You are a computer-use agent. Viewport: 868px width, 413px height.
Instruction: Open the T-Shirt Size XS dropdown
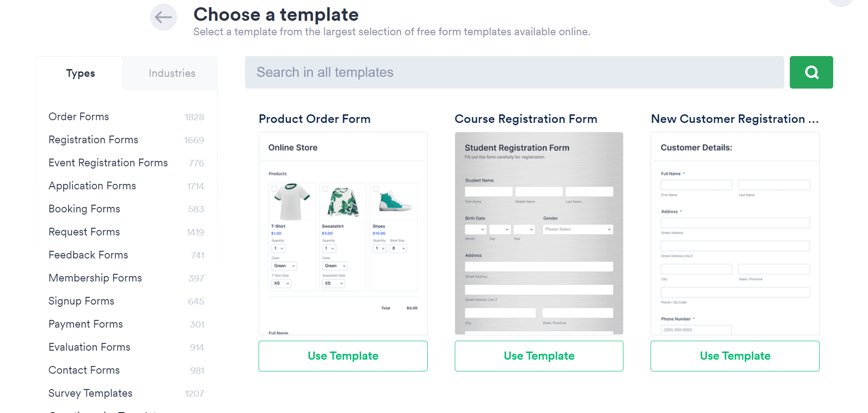[281, 283]
